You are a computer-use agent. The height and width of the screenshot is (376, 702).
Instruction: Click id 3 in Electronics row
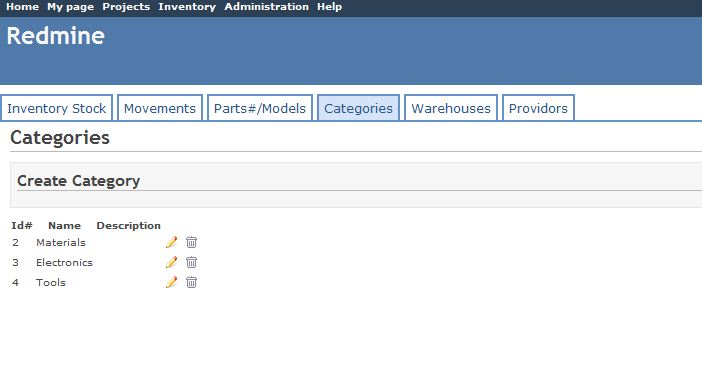pyautogui.click(x=16, y=262)
